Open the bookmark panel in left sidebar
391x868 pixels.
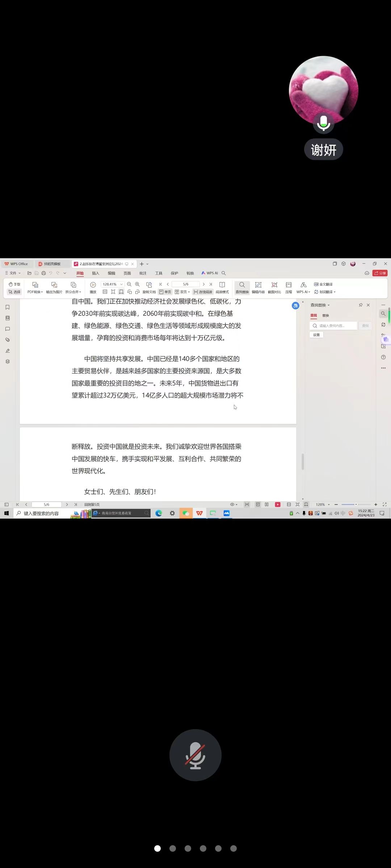[x=8, y=307]
